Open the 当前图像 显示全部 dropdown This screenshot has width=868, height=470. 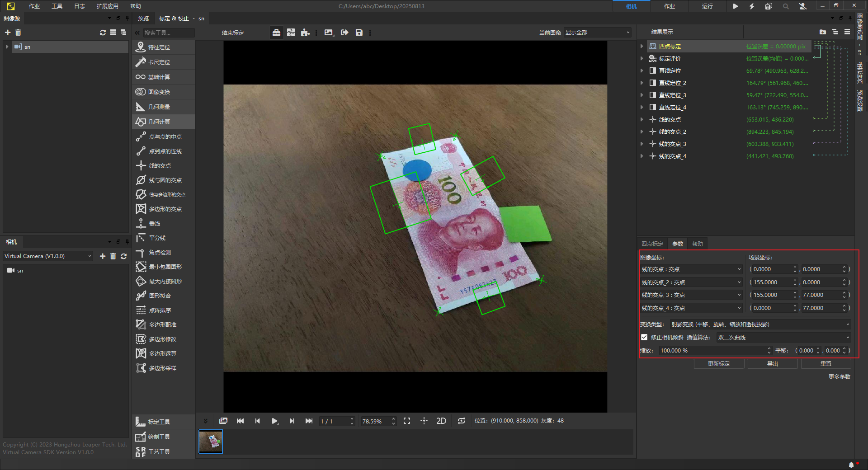click(597, 33)
